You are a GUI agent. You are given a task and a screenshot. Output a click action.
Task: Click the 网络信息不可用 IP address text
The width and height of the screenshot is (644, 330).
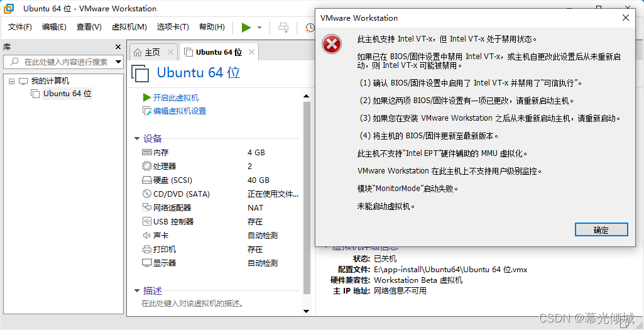click(400, 291)
